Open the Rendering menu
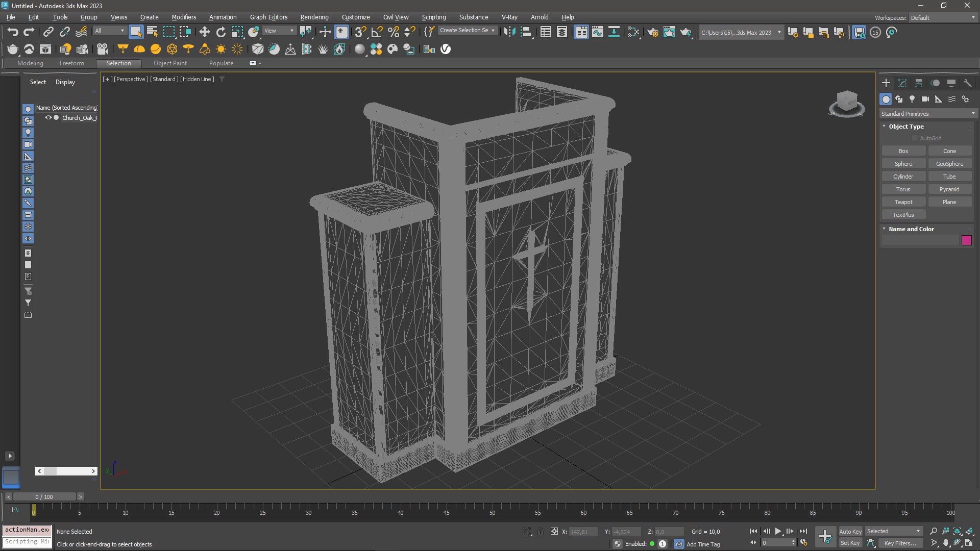980x551 pixels. point(314,17)
